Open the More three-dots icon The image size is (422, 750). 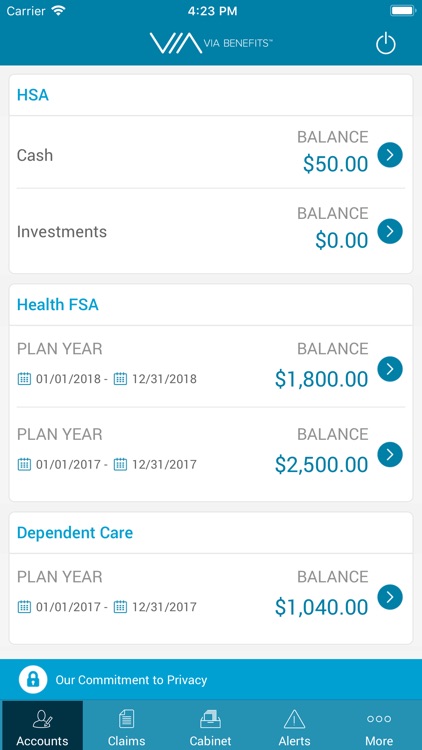pos(379,719)
